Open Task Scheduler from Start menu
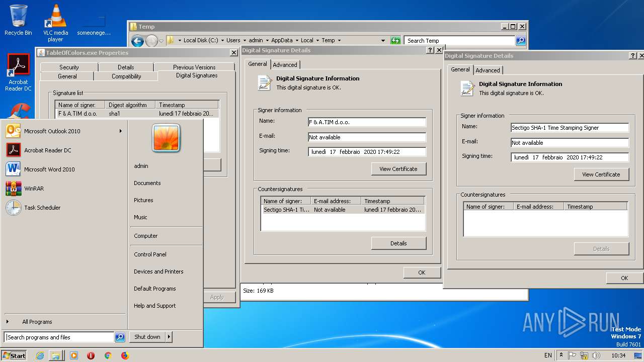 pyautogui.click(x=63, y=208)
